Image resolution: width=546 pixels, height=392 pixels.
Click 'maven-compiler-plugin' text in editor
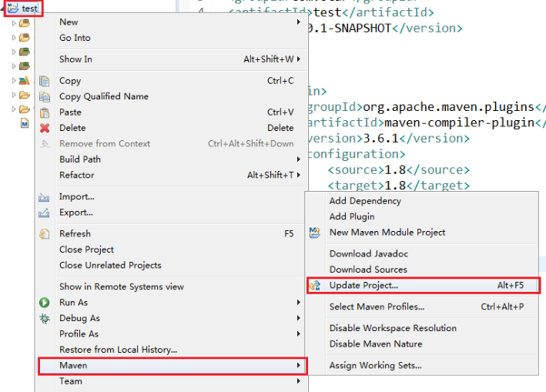click(x=459, y=123)
